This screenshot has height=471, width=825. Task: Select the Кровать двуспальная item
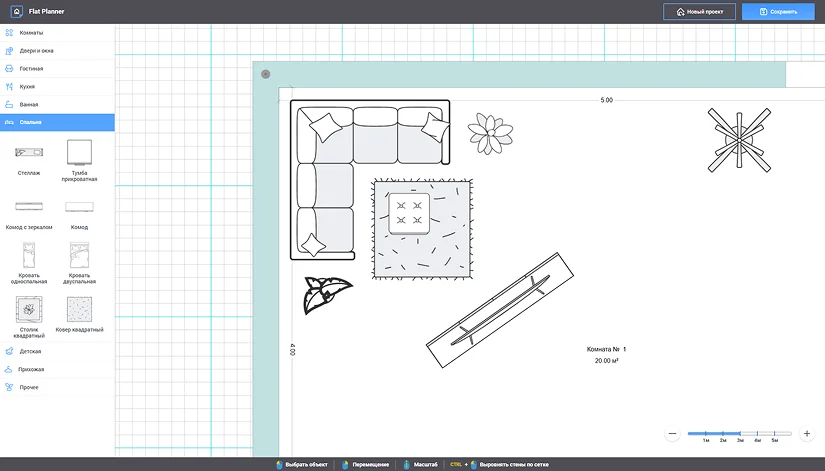click(79, 262)
